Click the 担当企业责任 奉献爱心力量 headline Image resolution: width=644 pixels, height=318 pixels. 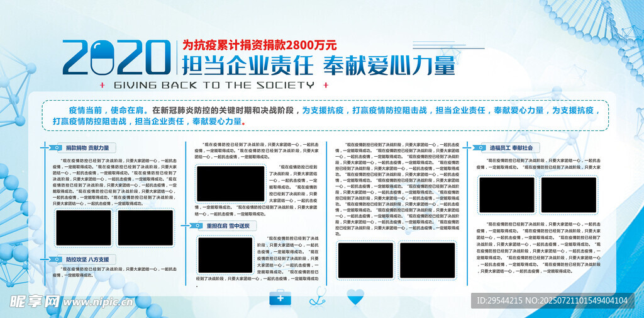318,65
